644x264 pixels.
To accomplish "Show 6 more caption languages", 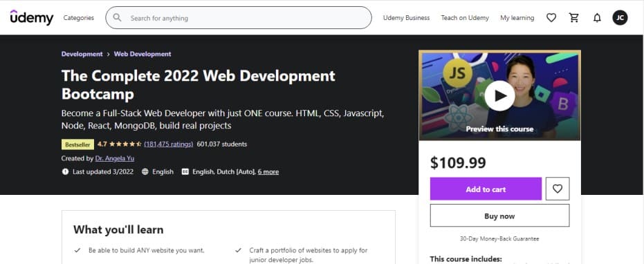I will [x=268, y=171].
